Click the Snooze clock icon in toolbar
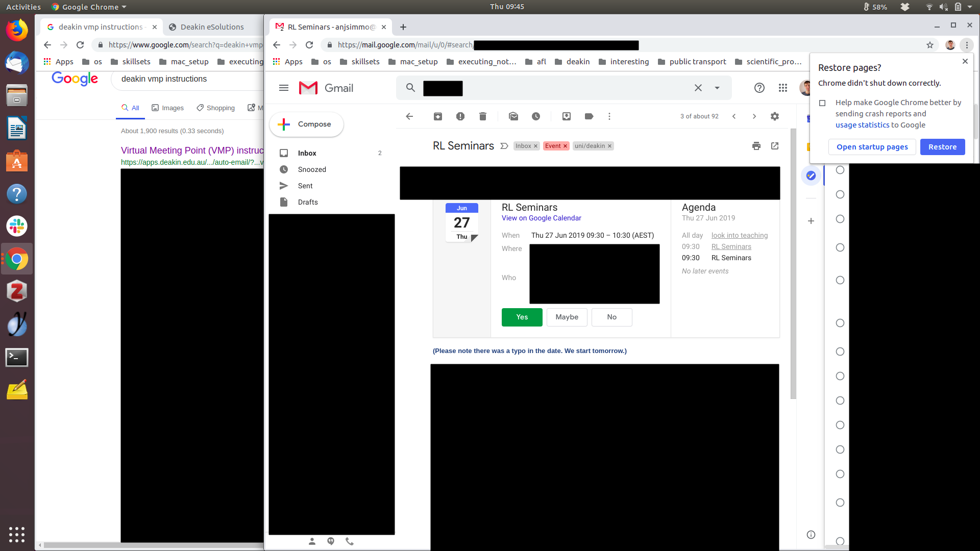The image size is (980, 551). [x=536, y=116]
